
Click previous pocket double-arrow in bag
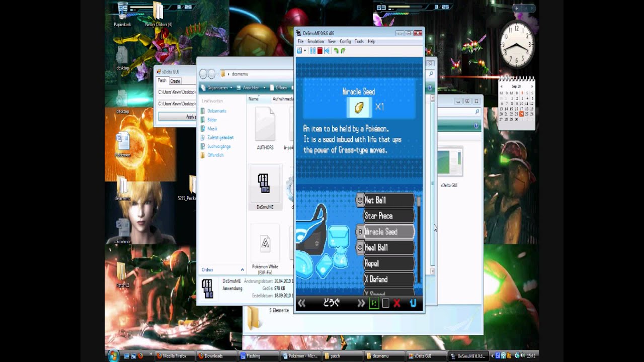(302, 303)
